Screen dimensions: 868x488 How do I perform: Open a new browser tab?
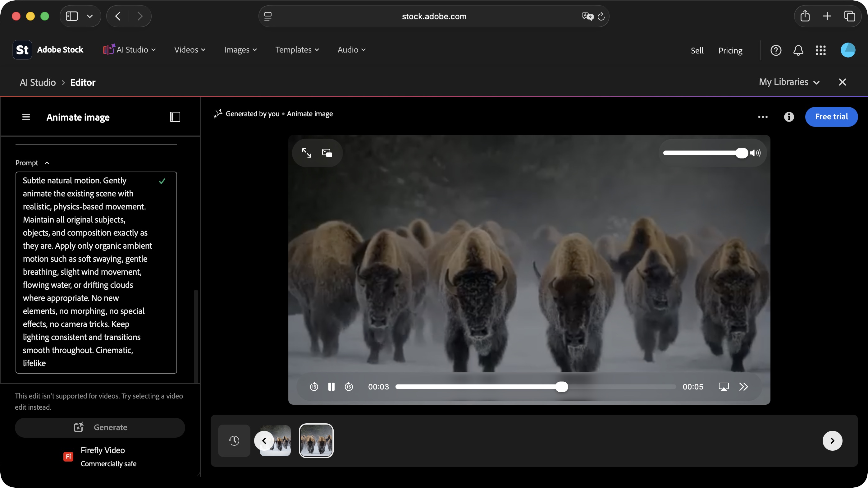827,16
